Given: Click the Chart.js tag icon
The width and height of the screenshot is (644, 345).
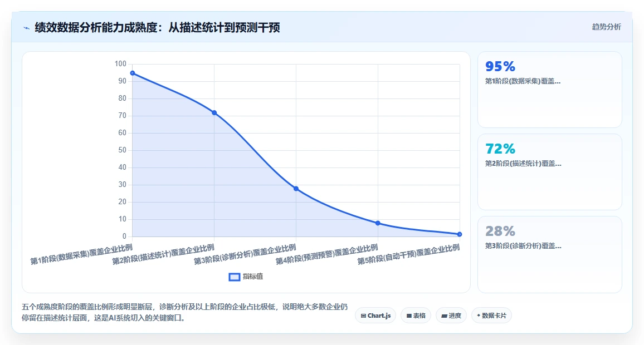Looking at the screenshot, I should click(x=363, y=316).
